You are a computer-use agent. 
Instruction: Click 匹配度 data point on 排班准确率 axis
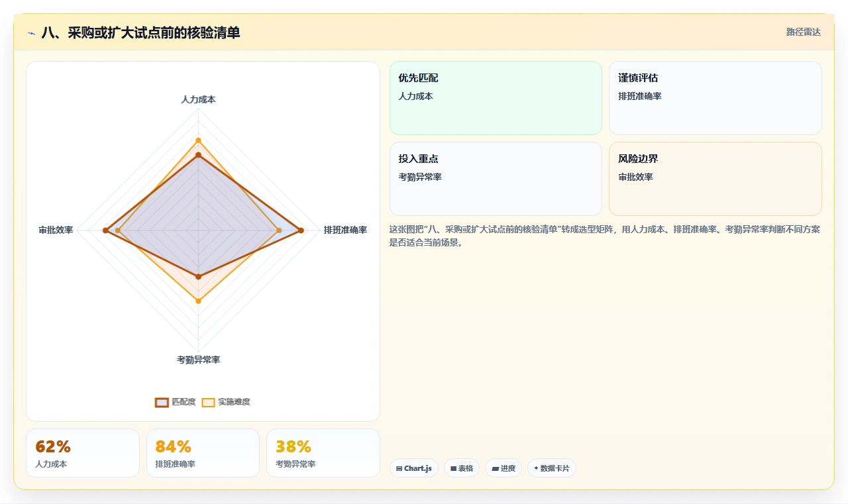click(301, 230)
